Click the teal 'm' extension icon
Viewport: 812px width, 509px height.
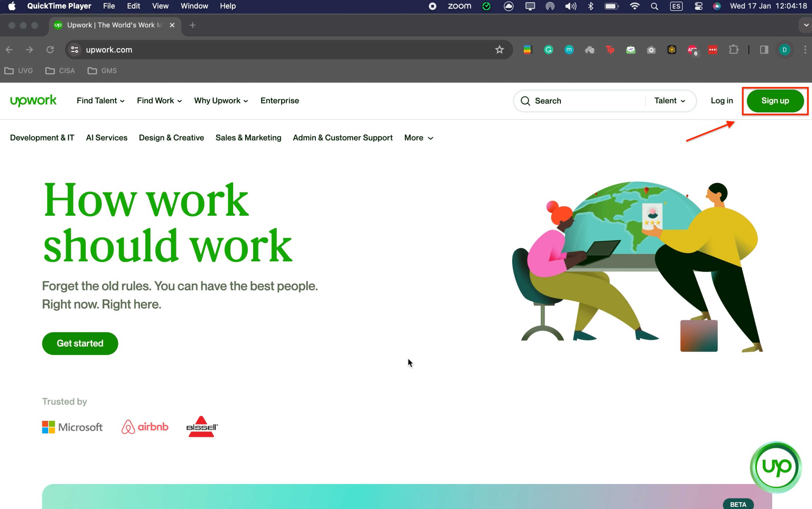(569, 50)
